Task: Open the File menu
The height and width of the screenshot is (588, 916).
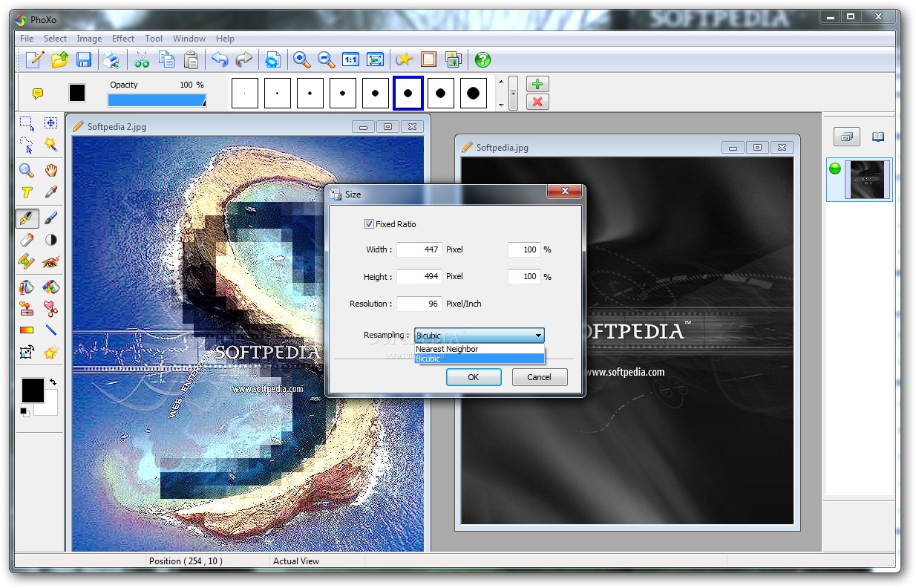Action: [27, 39]
